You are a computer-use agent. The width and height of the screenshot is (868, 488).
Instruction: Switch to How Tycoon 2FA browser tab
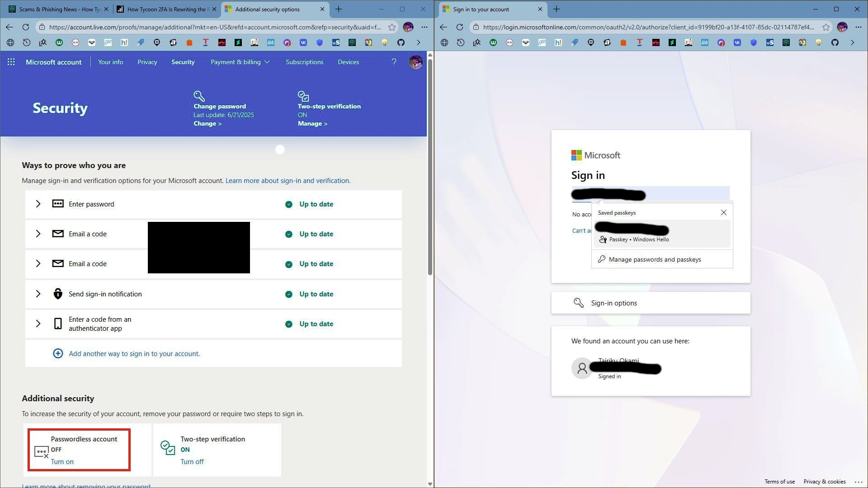tap(167, 9)
